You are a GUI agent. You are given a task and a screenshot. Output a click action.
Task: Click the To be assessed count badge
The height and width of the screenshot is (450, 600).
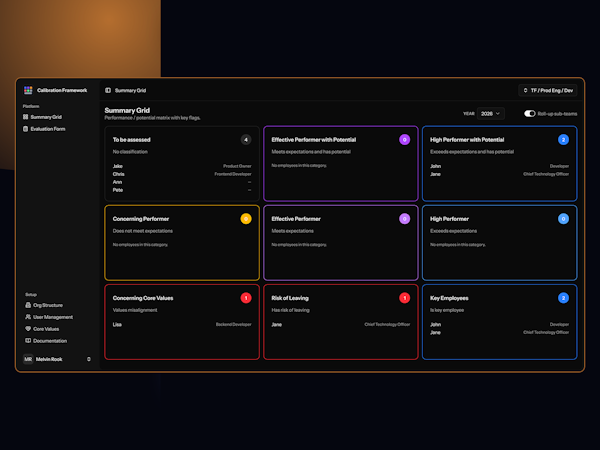point(246,140)
